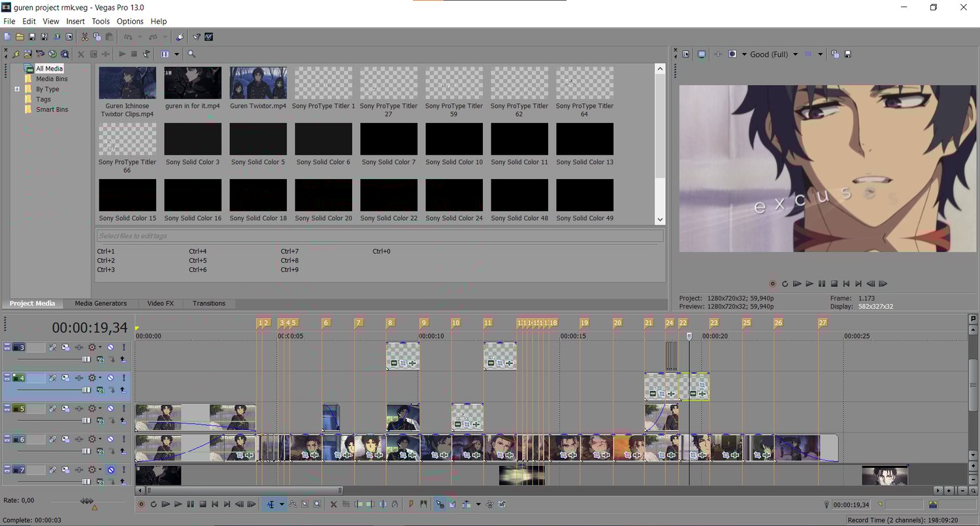Viewport: 980px width, 526px height.
Task: Click the New project icon
Action: 7,37
